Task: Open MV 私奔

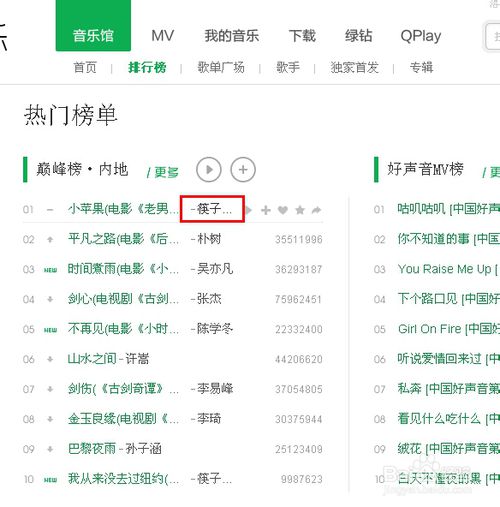Action: pos(448,389)
